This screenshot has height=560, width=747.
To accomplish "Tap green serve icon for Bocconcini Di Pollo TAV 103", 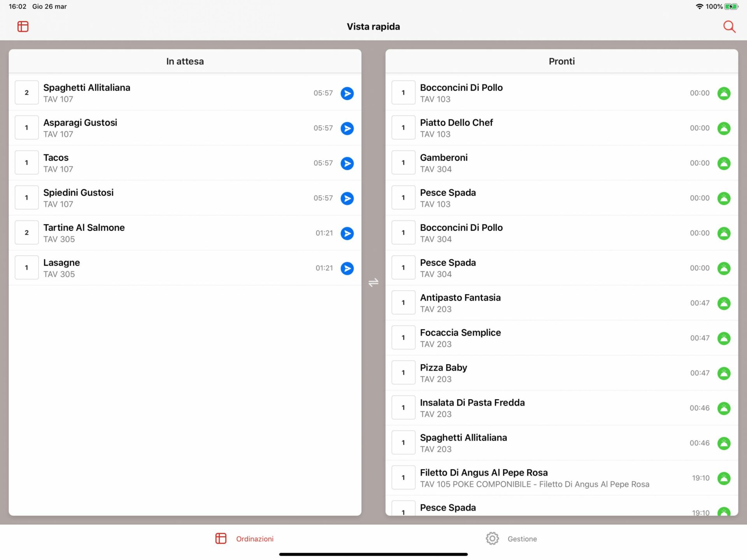I will click(x=724, y=93).
